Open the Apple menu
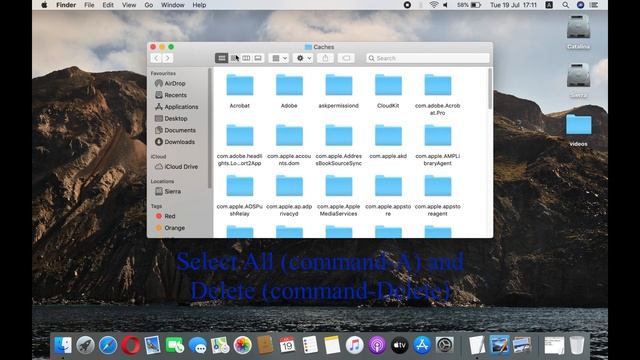 [44, 5]
